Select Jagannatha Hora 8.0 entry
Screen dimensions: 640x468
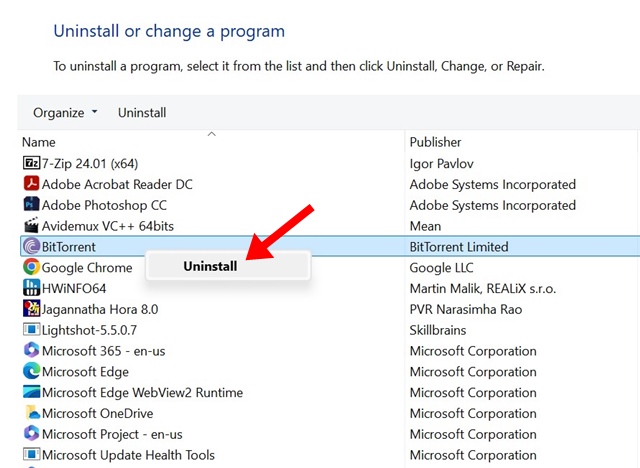pos(100,309)
